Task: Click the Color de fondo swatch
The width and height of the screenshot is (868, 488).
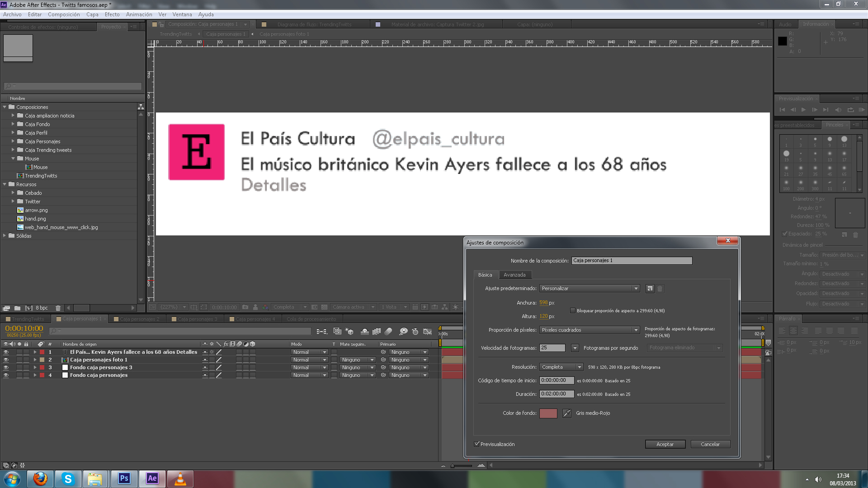Action: 548,413
